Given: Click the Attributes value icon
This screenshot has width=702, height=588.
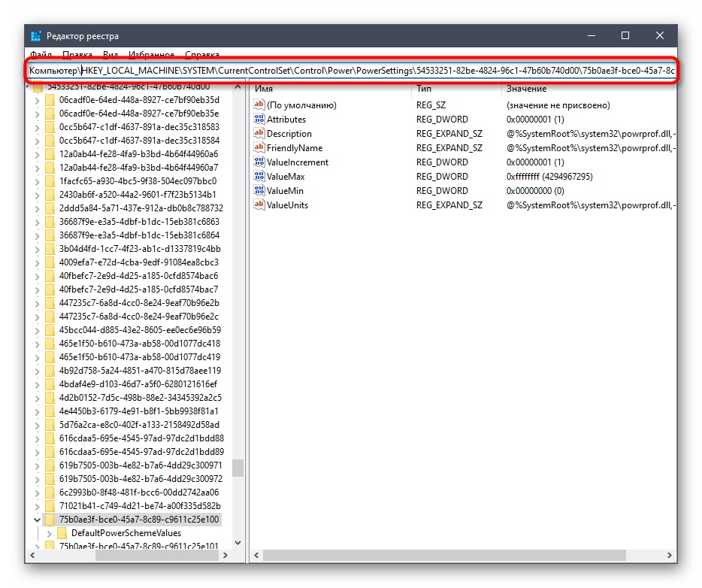Looking at the screenshot, I should (x=259, y=120).
